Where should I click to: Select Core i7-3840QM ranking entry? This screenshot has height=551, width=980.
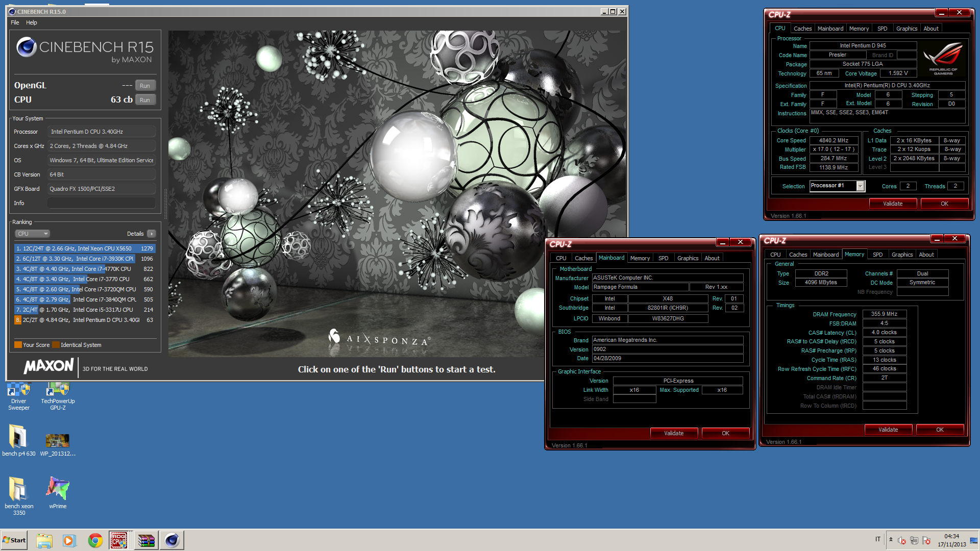85,299
